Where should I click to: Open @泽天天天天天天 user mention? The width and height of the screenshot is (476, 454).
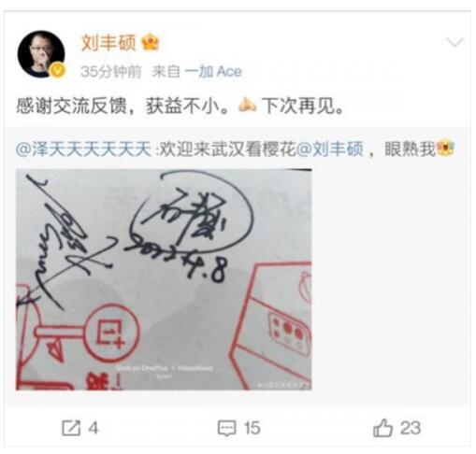83,149
